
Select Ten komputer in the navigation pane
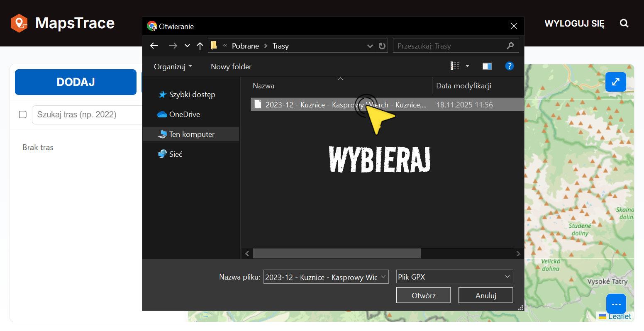click(191, 134)
